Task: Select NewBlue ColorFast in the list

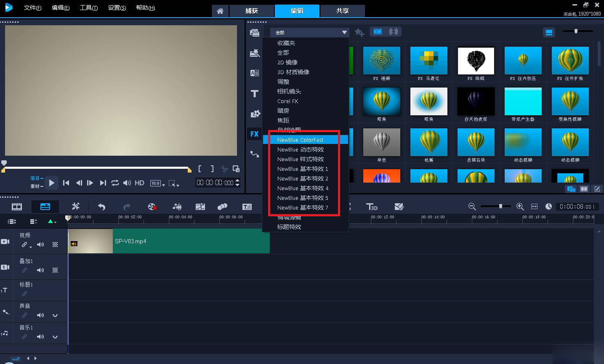Action: click(306, 140)
